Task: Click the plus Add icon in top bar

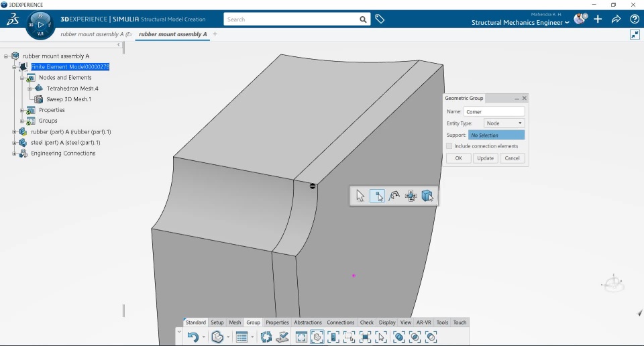Action: [598, 19]
